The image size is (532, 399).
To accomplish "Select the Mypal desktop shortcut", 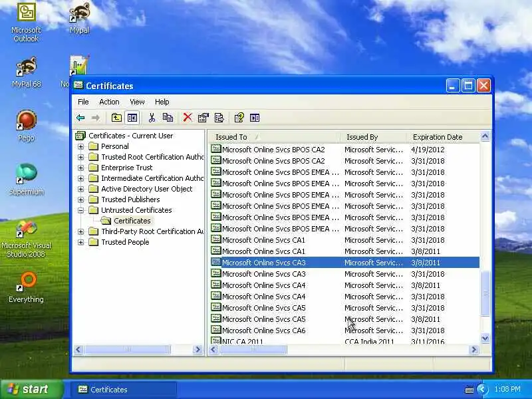I will pos(79,18).
